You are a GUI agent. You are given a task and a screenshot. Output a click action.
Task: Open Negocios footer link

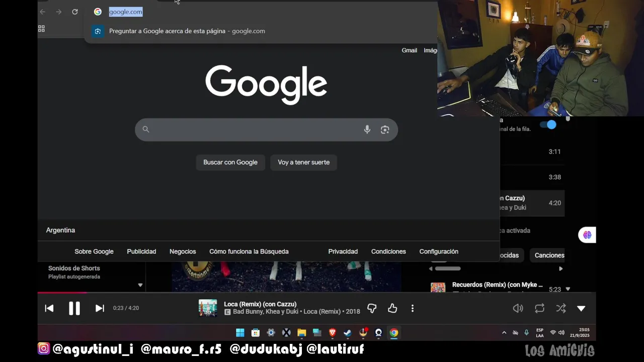(x=183, y=251)
